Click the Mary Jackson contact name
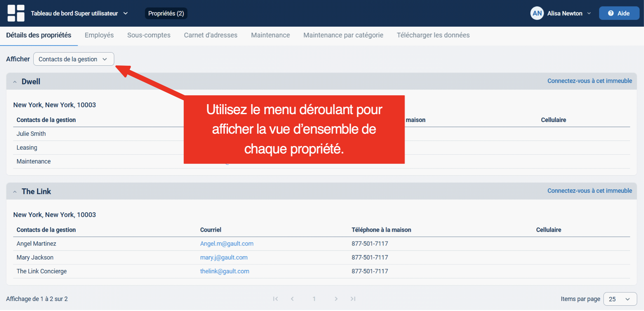The height and width of the screenshot is (311, 644). pos(35,258)
